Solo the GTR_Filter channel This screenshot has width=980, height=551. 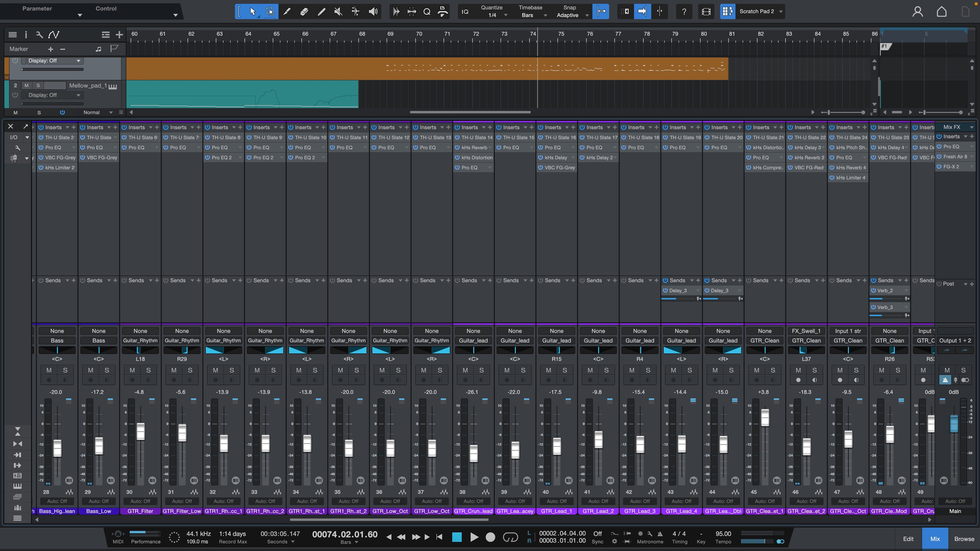148,370
